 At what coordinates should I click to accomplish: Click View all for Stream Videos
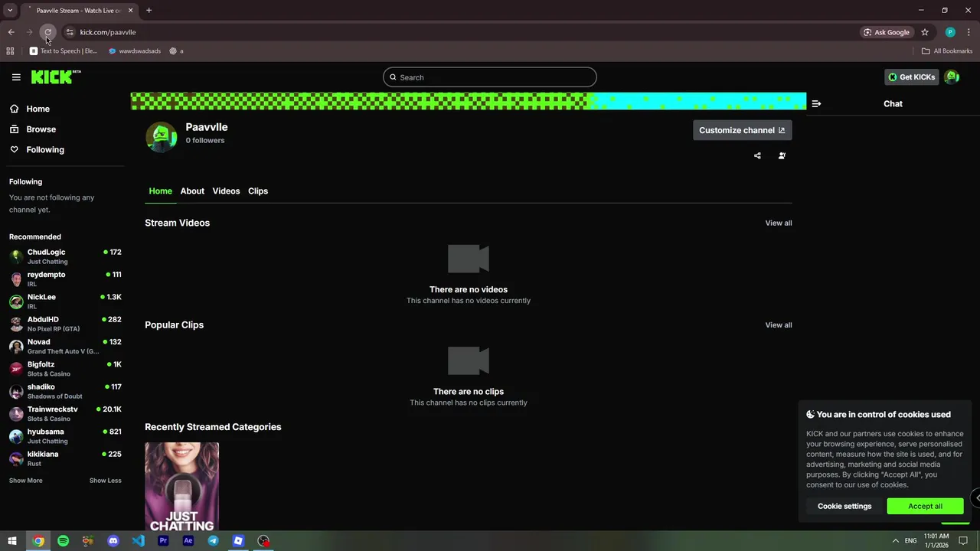[x=779, y=223]
